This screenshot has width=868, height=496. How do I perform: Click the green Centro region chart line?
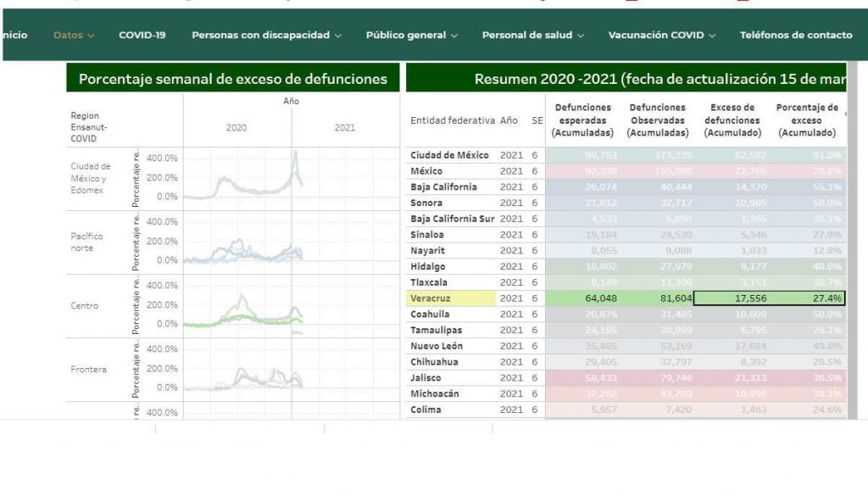(246, 319)
